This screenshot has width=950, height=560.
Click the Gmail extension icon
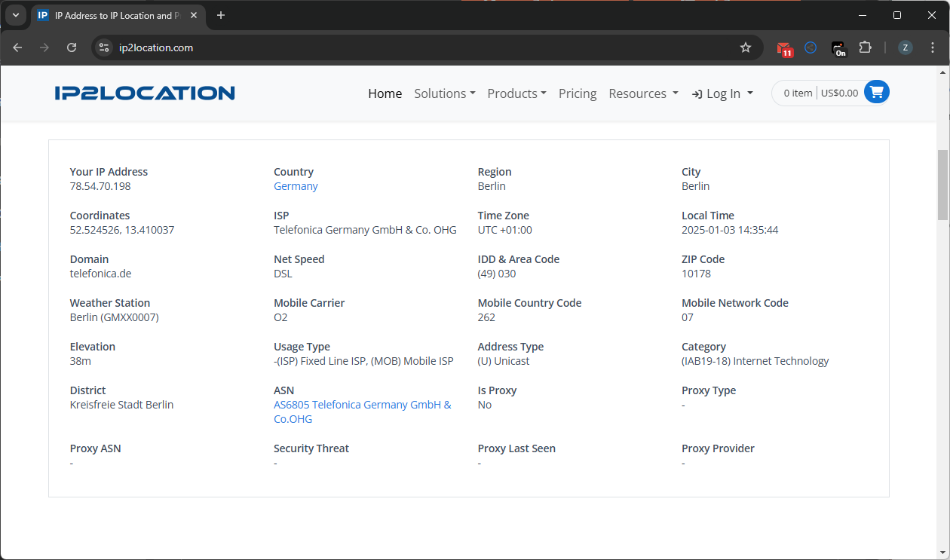pos(785,48)
